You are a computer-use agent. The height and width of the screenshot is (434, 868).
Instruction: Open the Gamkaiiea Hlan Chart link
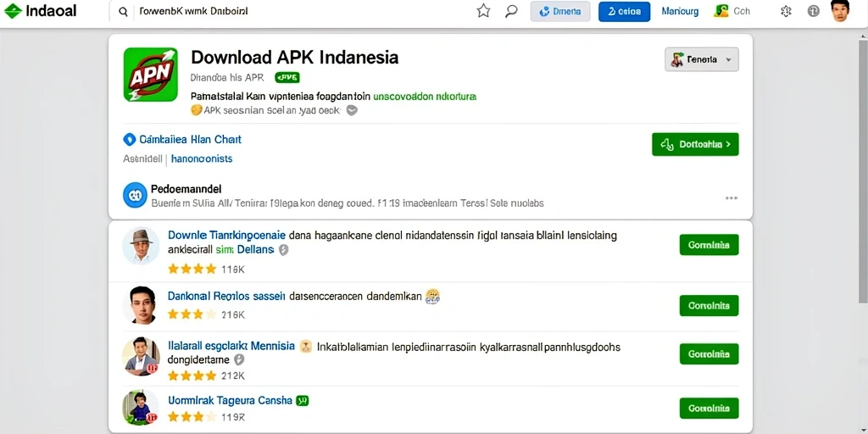point(190,140)
